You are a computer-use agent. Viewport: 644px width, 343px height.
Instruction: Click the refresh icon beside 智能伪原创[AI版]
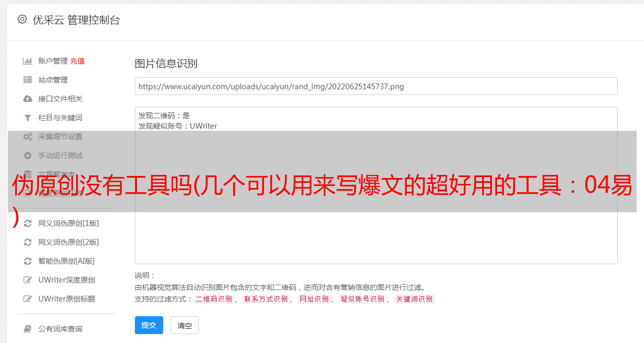click(28, 261)
